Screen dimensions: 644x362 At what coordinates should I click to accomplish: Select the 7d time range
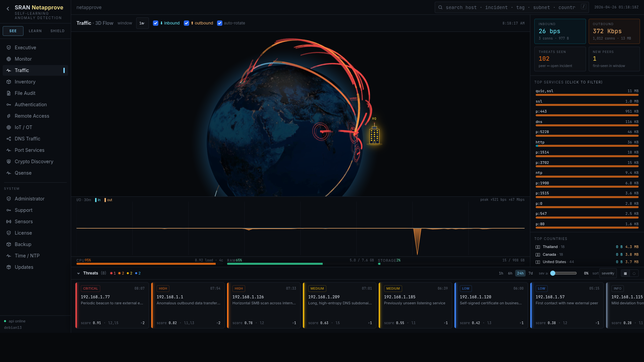pyautogui.click(x=530, y=273)
